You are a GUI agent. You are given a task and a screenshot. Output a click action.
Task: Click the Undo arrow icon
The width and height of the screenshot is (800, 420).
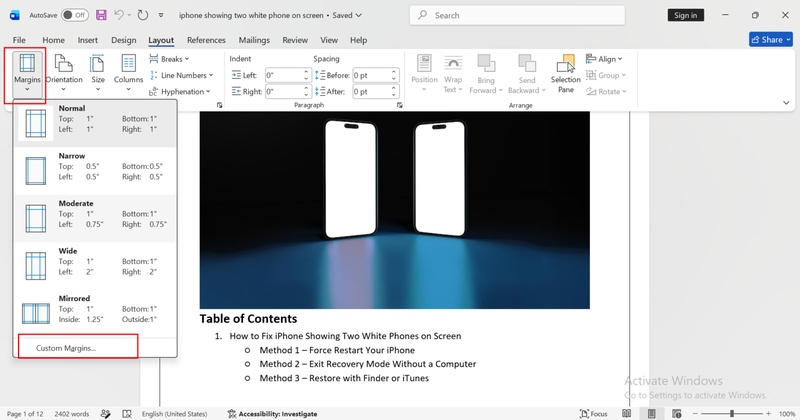pyautogui.click(x=119, y=15)
